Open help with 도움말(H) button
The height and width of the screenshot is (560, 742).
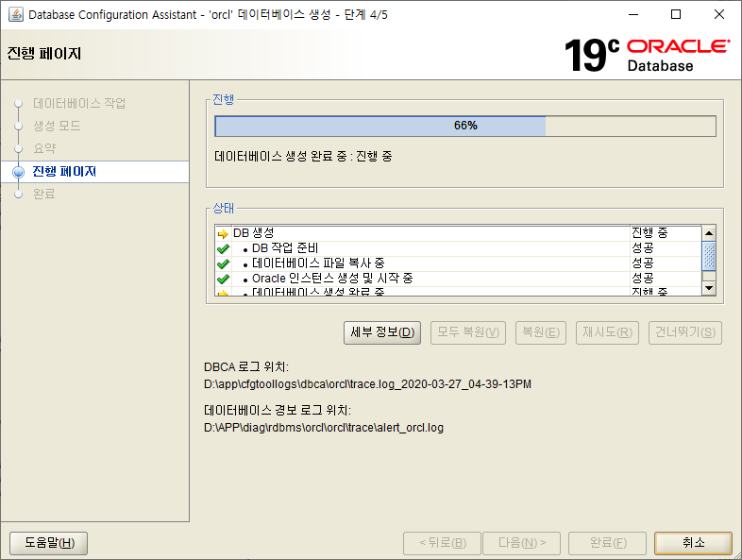pyautogui.click(x=49, y=542)
